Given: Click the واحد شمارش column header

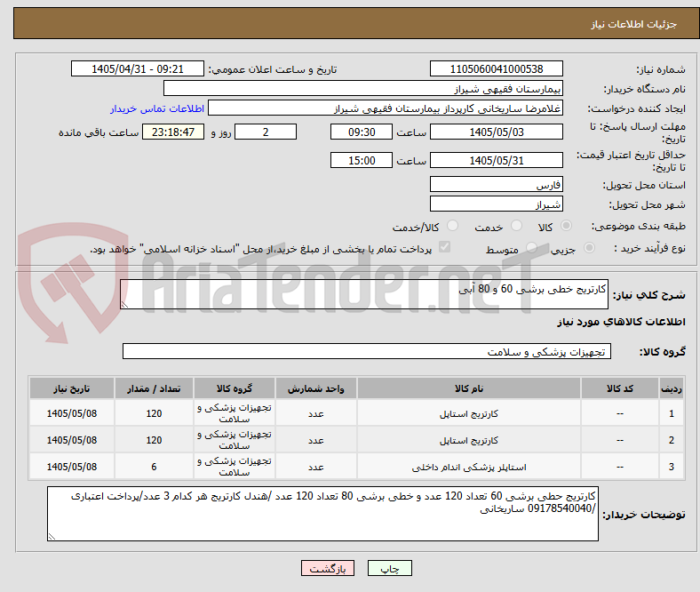Looking at the screenshot, I should pyautogui.click(x=316, y=388).
